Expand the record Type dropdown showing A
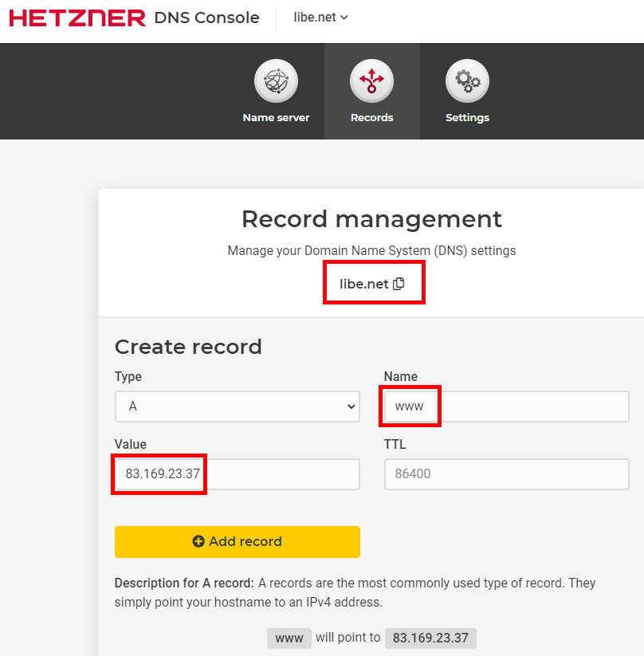Image resolution: width=644 pixels, height=656 pixels. click(238, 407)
